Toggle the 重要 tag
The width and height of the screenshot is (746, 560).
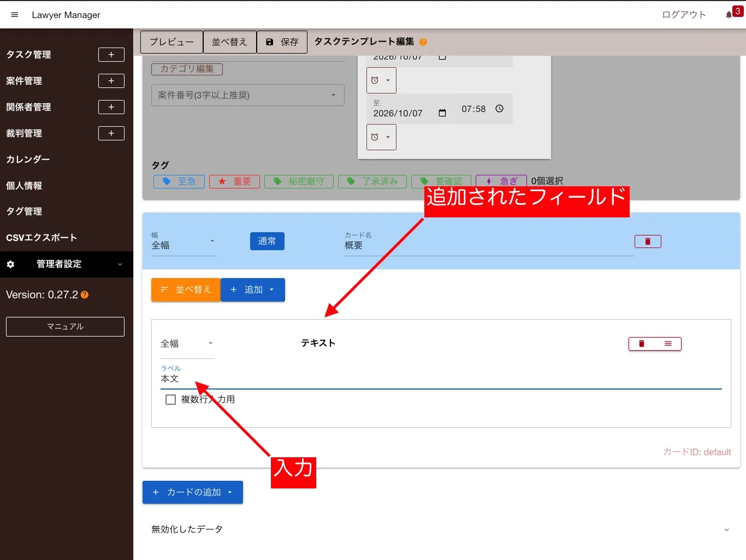click(x=234, y=181)
